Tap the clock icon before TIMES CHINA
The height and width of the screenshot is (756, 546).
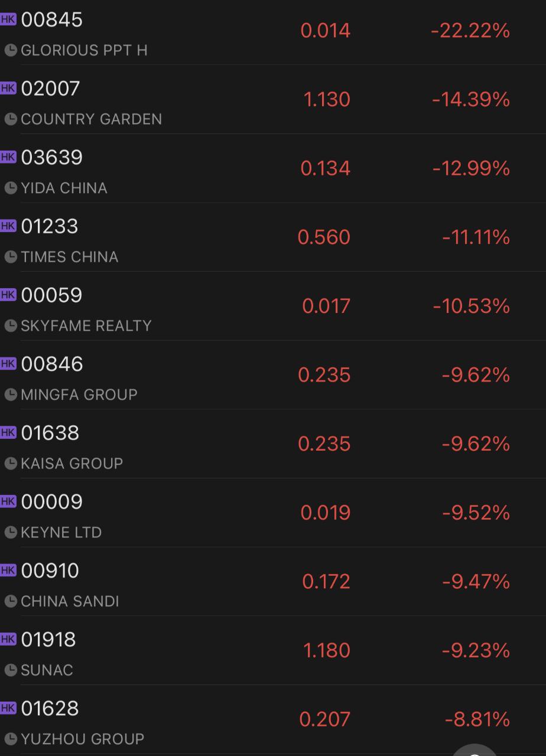[x=10, y=257]
